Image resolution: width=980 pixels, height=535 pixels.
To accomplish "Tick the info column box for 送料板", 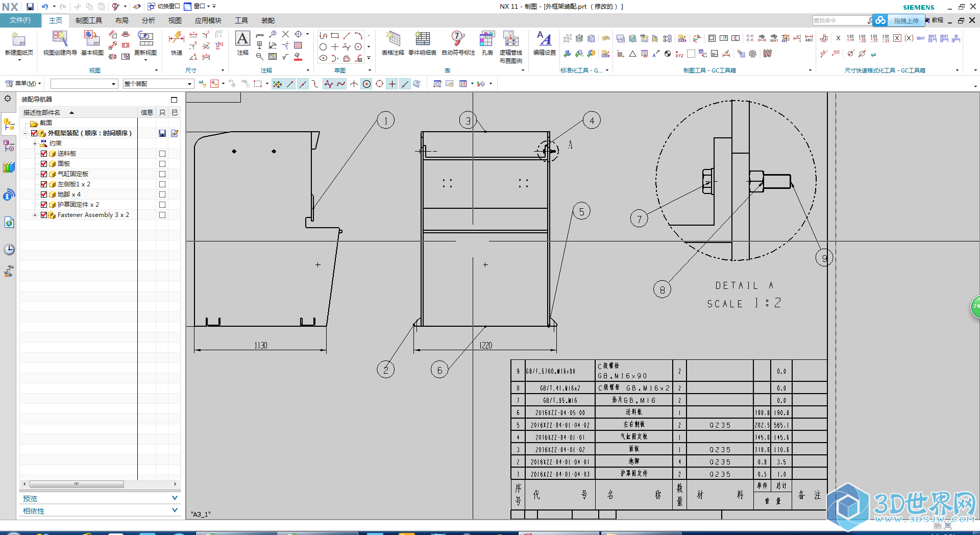I will 162,154.
